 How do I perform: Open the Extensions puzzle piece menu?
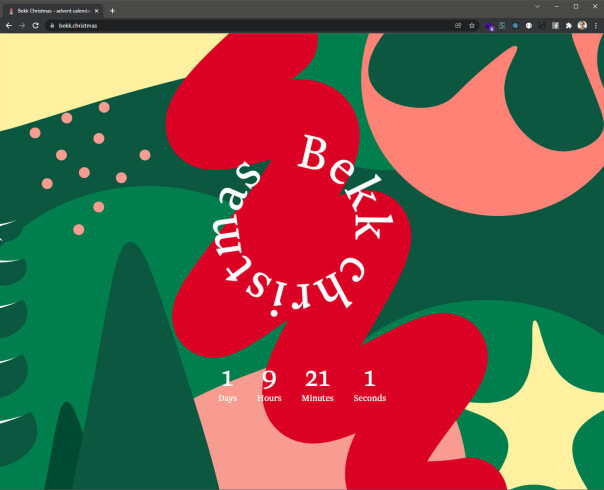[569, 25]
